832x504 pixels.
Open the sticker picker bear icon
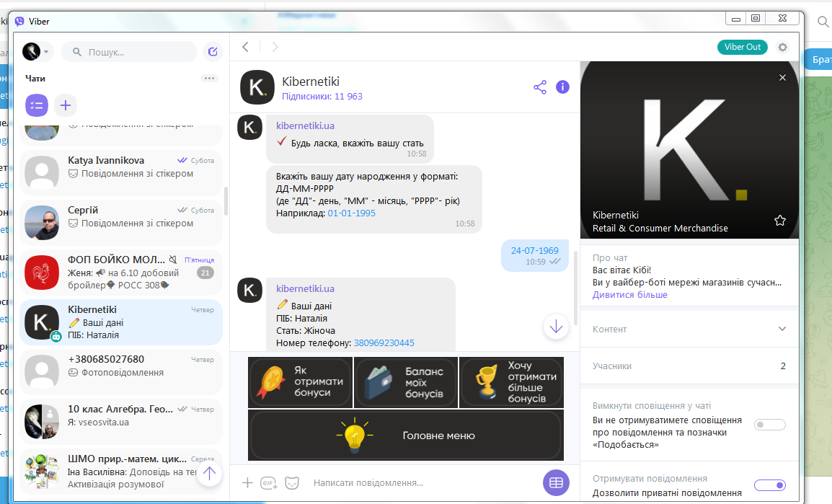click(292, 483)
